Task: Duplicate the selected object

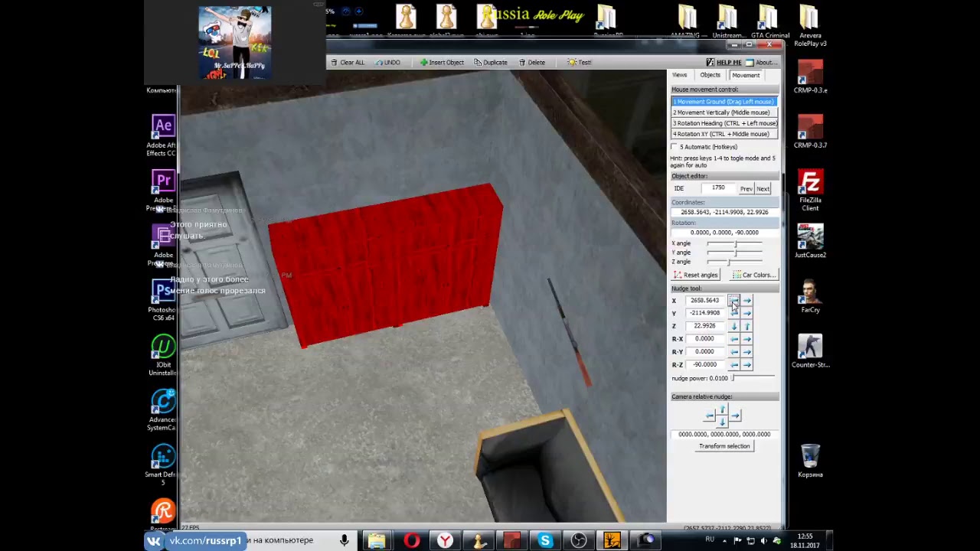Action: (x=491, y=62)
